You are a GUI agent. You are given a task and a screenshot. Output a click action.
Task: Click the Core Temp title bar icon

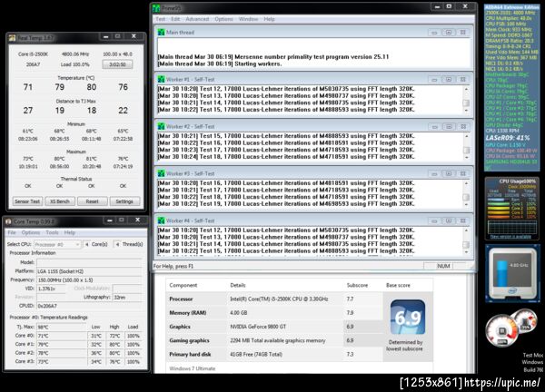9,221
